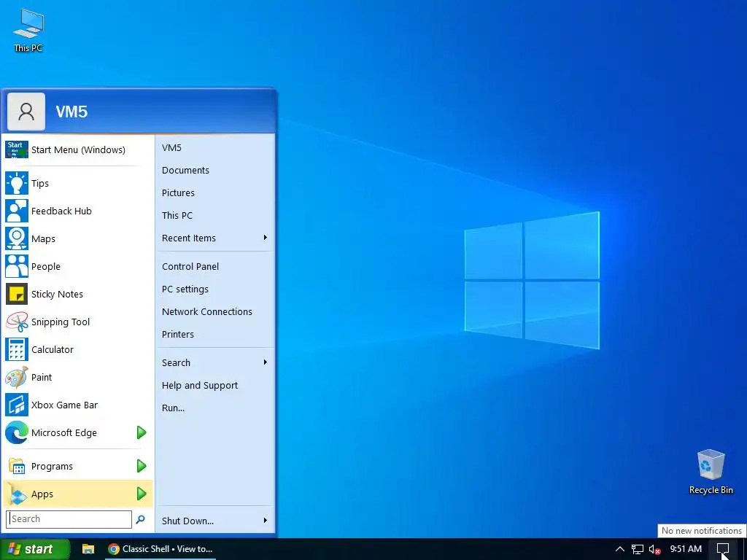Screen dimensions: 747x560
Task: Open Documents from the start menu
Action: [x=215, y=170]
